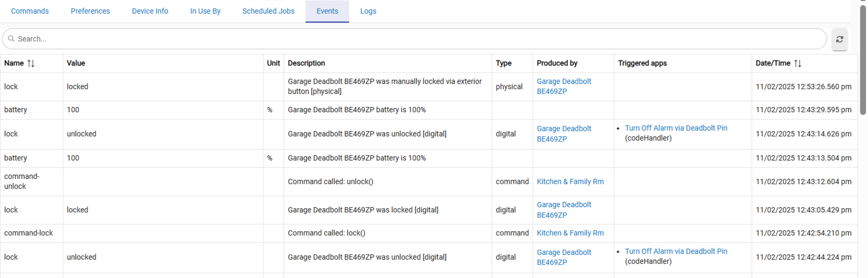Click the search magnifier icon

click(11, 39)
